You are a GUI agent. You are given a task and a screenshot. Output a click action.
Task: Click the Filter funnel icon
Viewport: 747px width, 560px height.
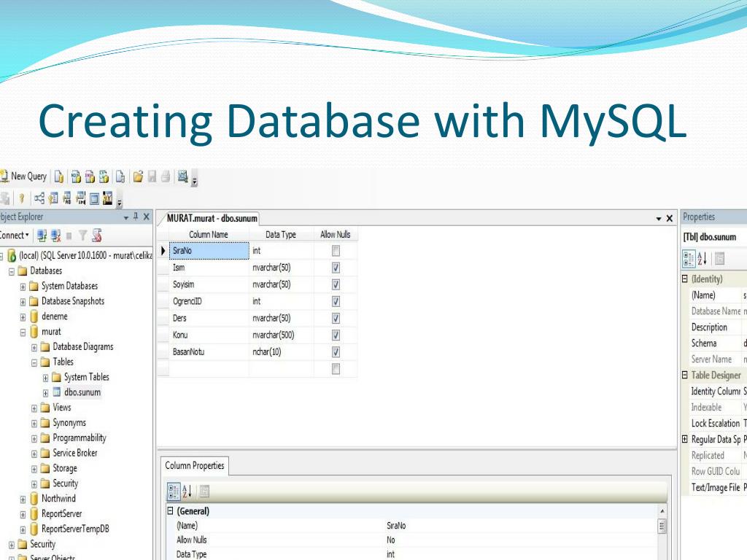click(83, 236)
